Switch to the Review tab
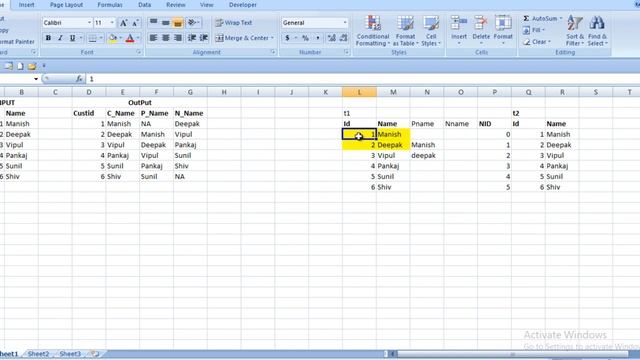The height and width of the screenshot is (360, 640). click(176, 5)
